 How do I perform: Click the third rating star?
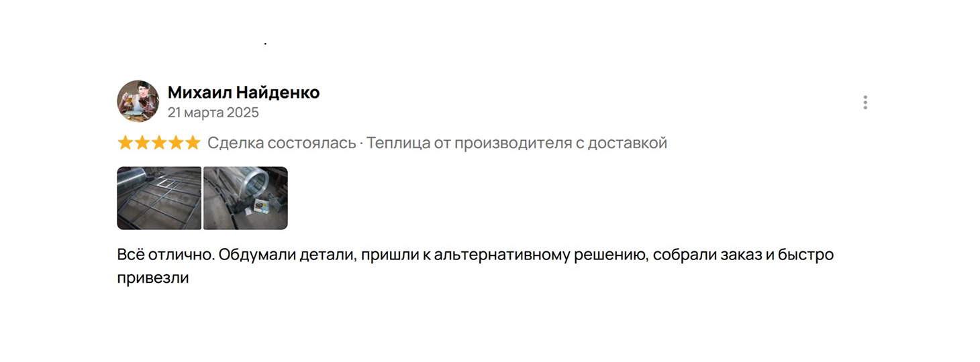pos(159,143)
